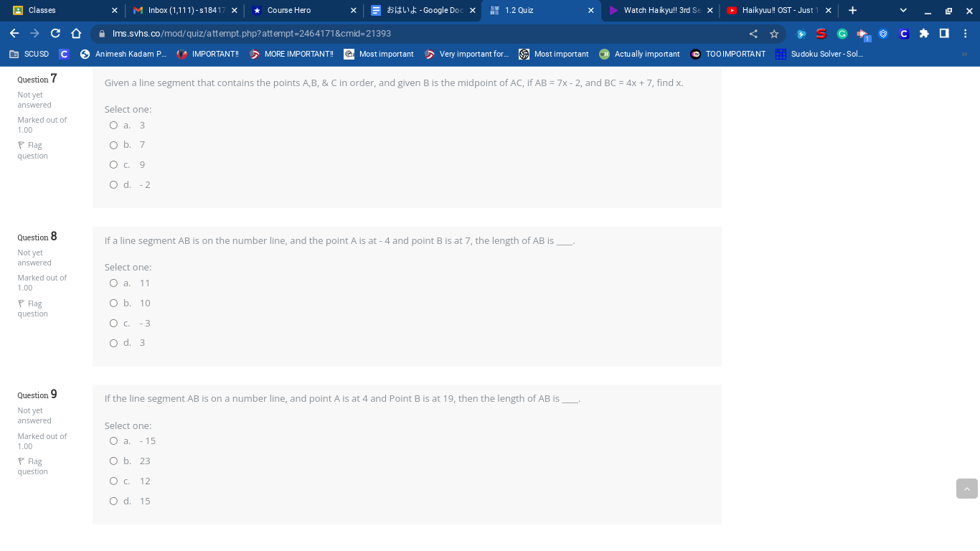Screen dimensions: 980x551
Task: Choose answer d. -2 for question 7
Action: coord(113,184)
